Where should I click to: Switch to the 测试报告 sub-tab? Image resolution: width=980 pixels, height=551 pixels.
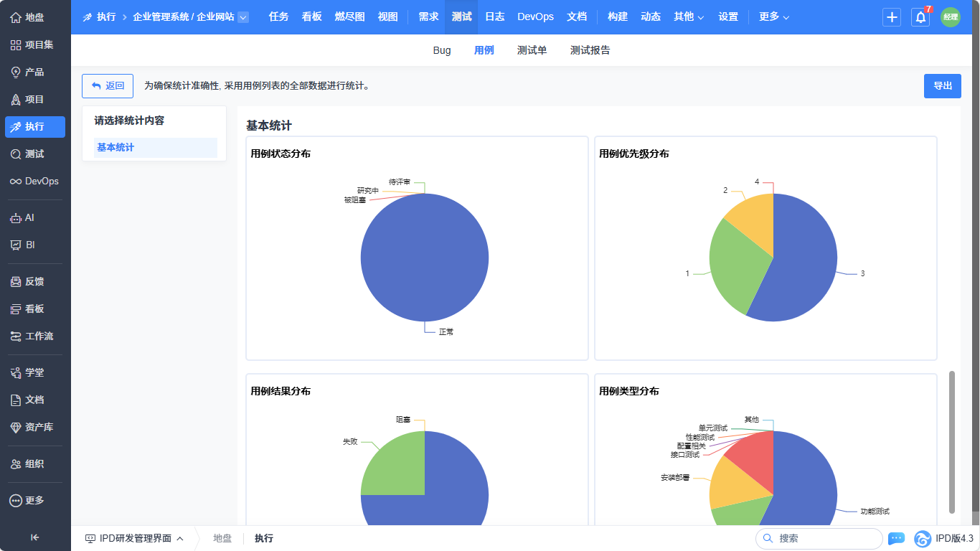tap(590, 50)
